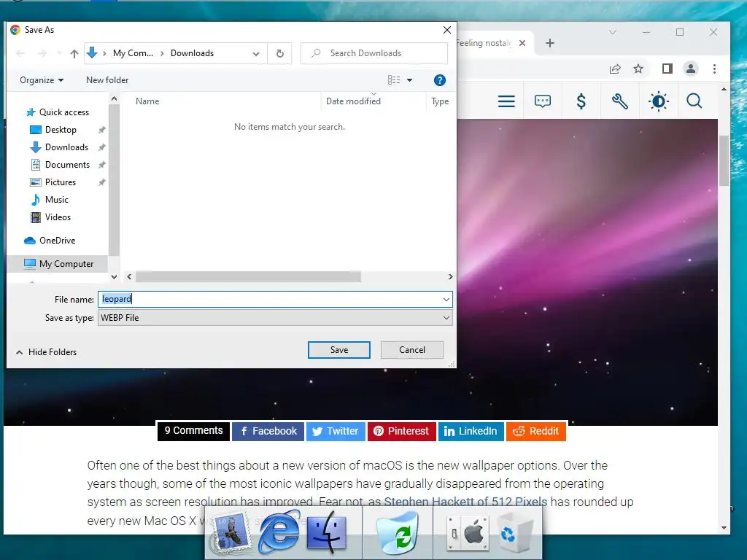Share the article on Pinterest
Screen dimensions: 747x560
coord(402,431)
